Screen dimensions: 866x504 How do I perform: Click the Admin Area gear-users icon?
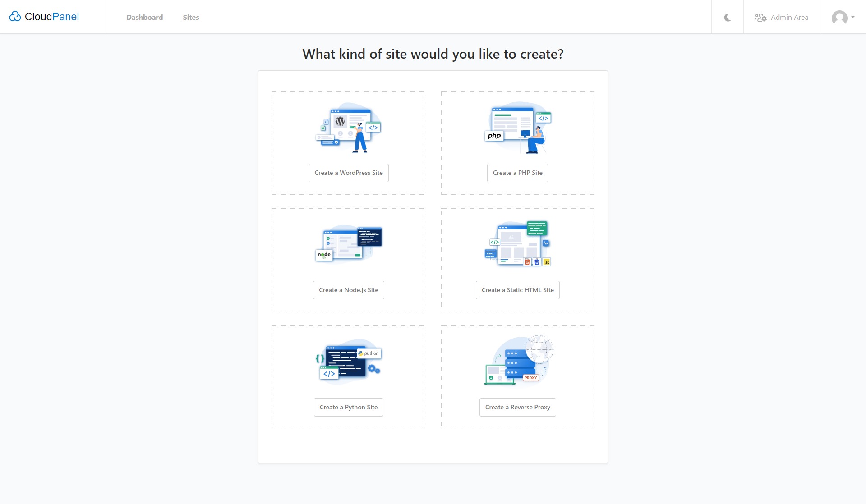coord(761,18)
